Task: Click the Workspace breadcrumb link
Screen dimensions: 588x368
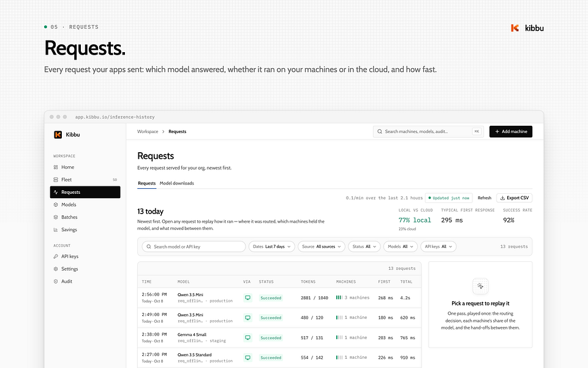Action: 148,131
